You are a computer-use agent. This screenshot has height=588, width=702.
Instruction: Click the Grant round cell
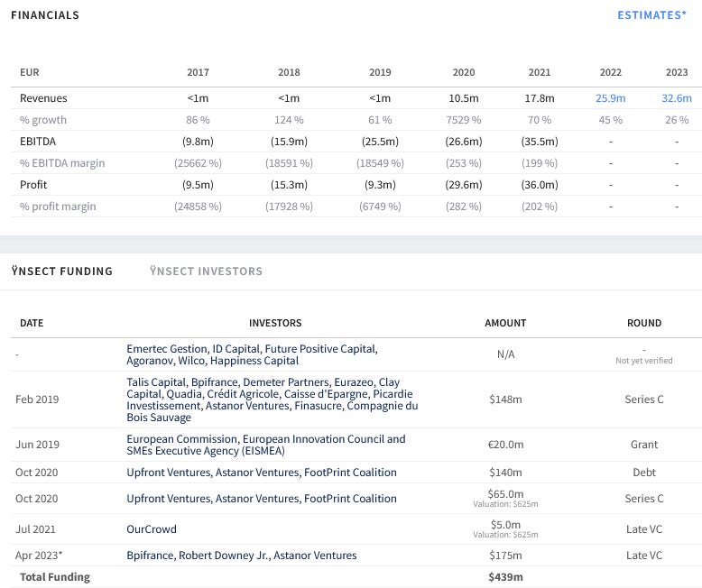pos(643,445)
